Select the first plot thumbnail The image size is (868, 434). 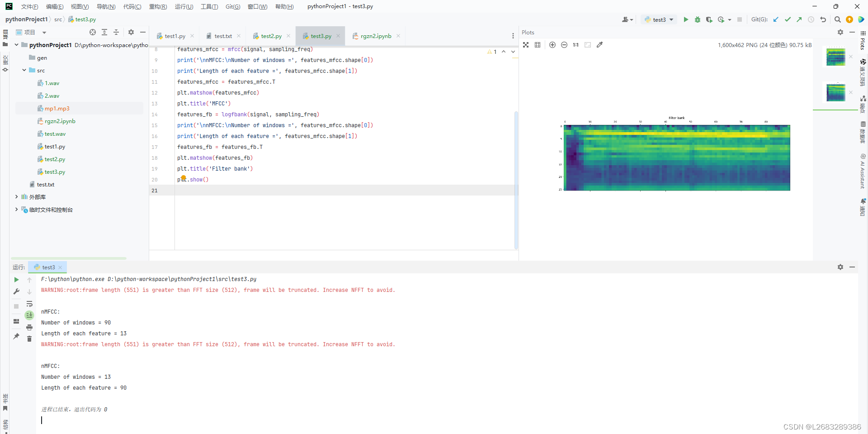click(x=835, y=57)
